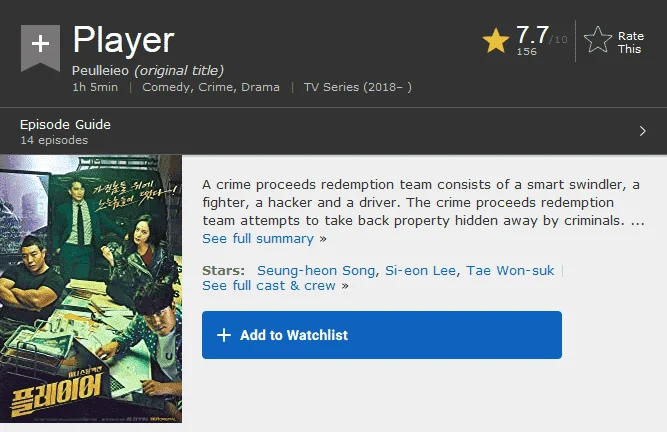Viewport: 667px width, 432px height.
Task: Open Seung-heon Song's profile
Action: point(316,270)
